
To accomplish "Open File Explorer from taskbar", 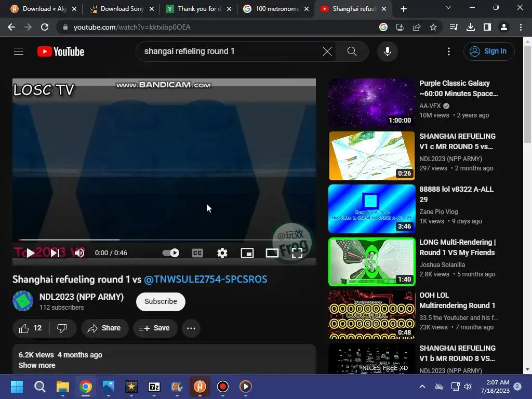I will (63, 387).
